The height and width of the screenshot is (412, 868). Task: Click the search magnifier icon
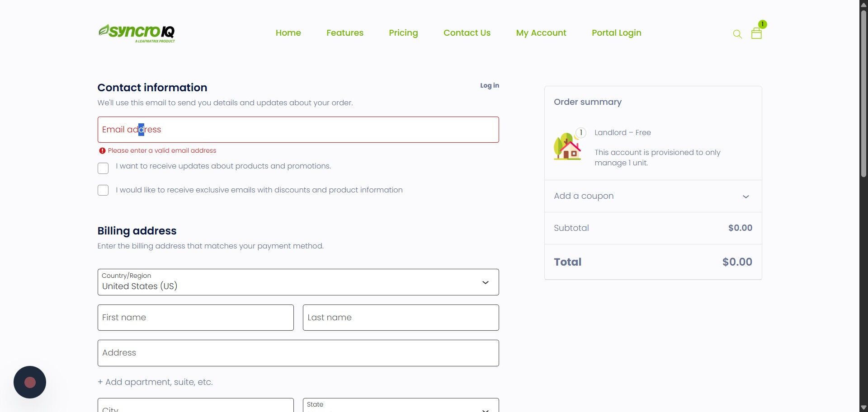point(737,34)
